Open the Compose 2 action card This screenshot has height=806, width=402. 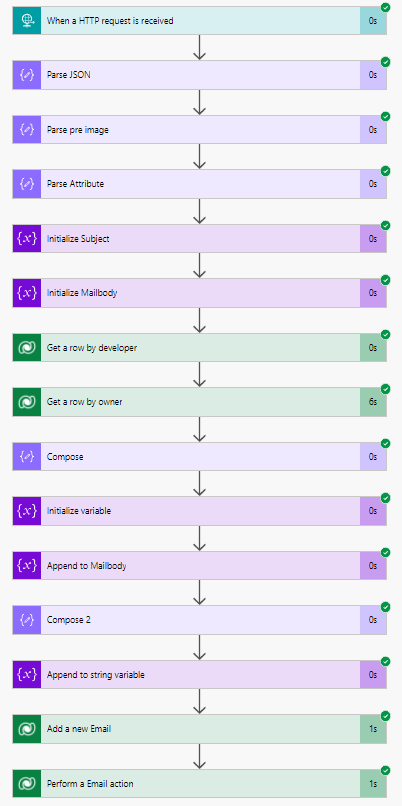199,620
